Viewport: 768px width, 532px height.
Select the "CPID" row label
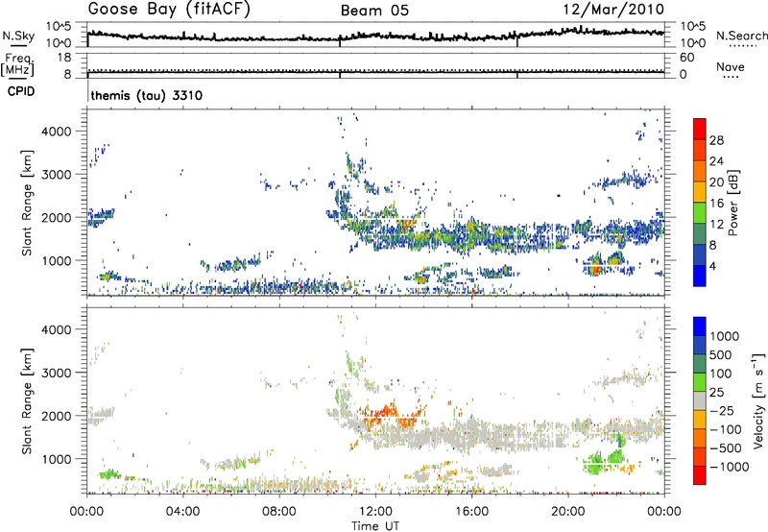tap(21, 91)
